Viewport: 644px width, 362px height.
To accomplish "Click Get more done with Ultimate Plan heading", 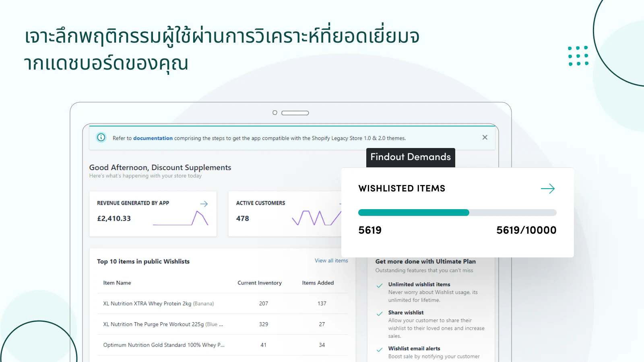I will click(425, 261).
